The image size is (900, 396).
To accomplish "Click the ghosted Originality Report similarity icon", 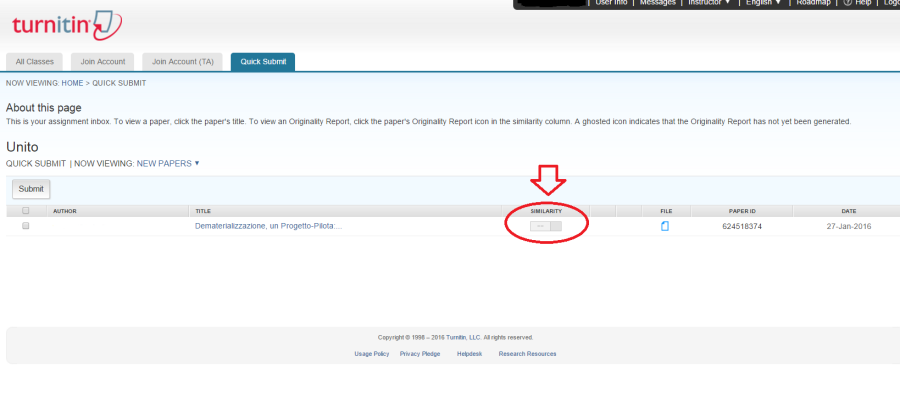I will coord(546,226).
